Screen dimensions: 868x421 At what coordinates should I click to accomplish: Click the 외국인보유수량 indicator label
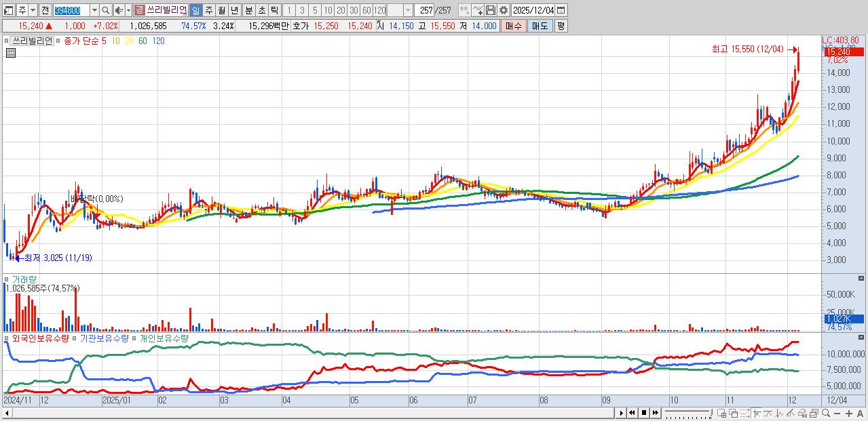(x=41, y=338)
